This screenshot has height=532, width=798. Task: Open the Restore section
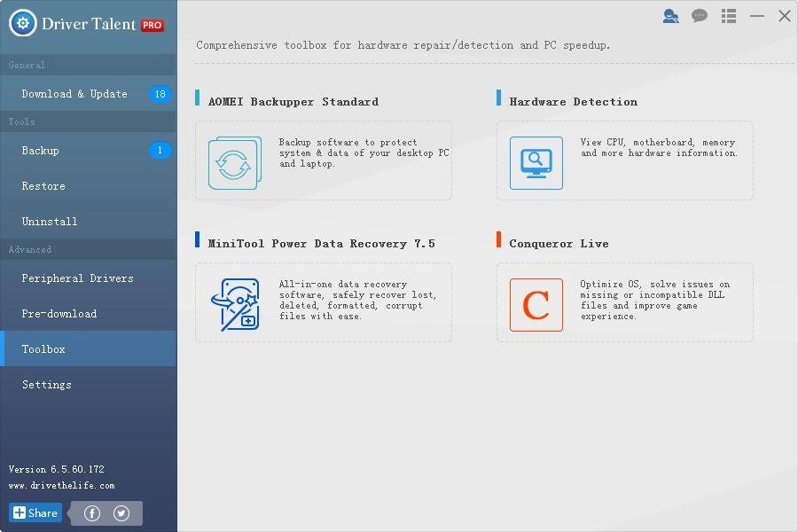coord(88,186)
